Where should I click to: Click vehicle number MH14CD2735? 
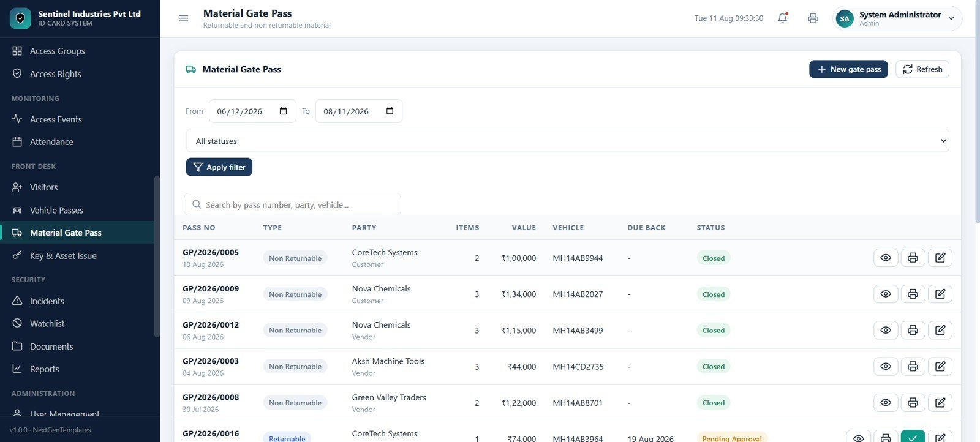tap(578, 367)
